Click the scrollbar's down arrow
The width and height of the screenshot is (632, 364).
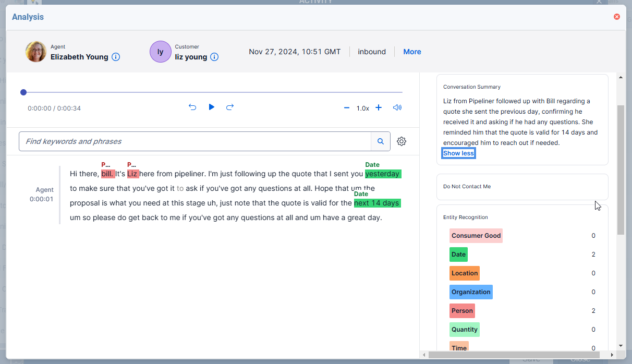pos(622,346)
